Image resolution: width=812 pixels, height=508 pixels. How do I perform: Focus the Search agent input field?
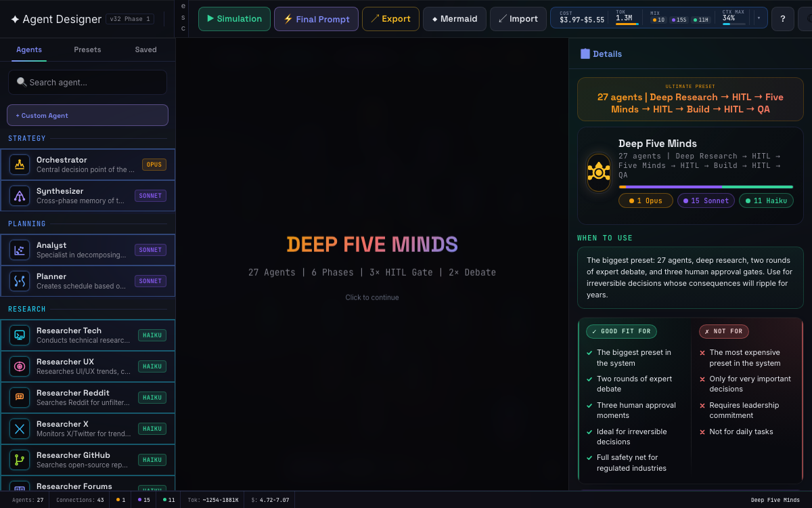click(87, 82)
